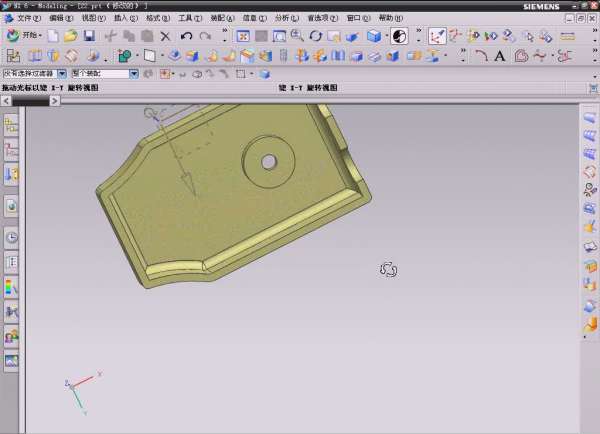600x434 pixels.
Task: Open the 编辑(E) Edit menu
Action: click(61, 18)
